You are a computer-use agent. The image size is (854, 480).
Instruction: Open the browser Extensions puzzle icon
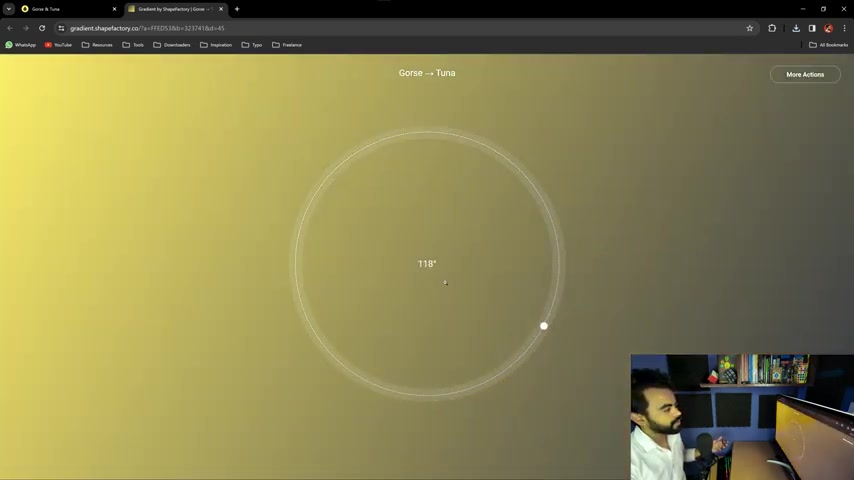[x=772, y=28]
